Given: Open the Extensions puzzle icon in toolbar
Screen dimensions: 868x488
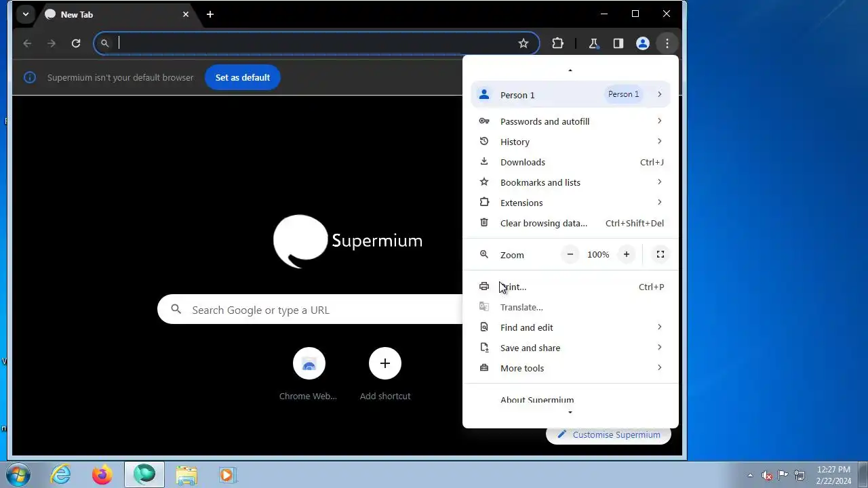Looking at the screenshot, I should [x=558, y=43].
